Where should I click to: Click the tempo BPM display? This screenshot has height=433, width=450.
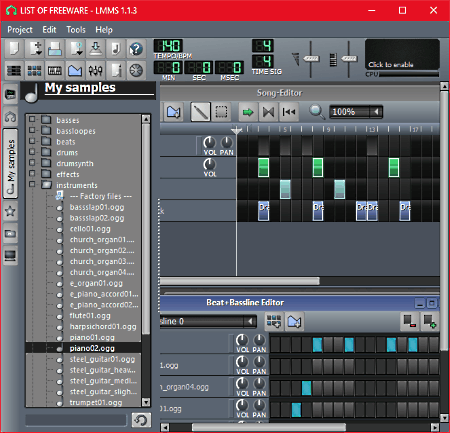tap(168, 46)
